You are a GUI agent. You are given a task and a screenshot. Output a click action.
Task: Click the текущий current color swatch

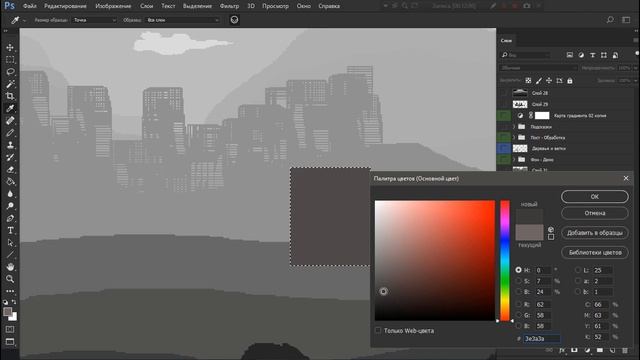click(x=529, y=232)
